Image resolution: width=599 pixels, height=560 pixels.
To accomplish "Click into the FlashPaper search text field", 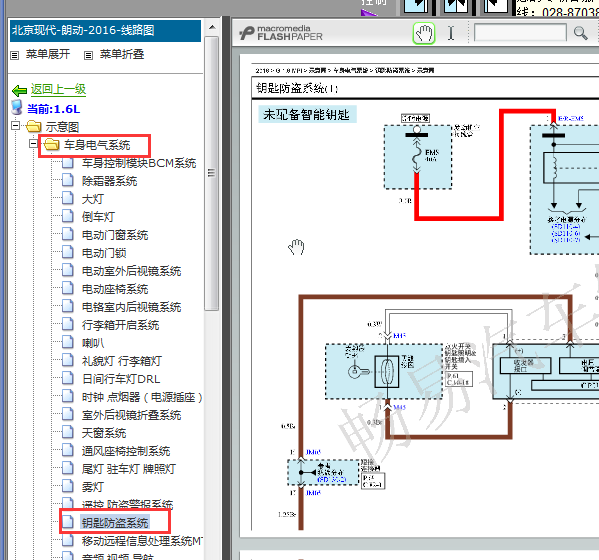I will click(x=520, y=32).
